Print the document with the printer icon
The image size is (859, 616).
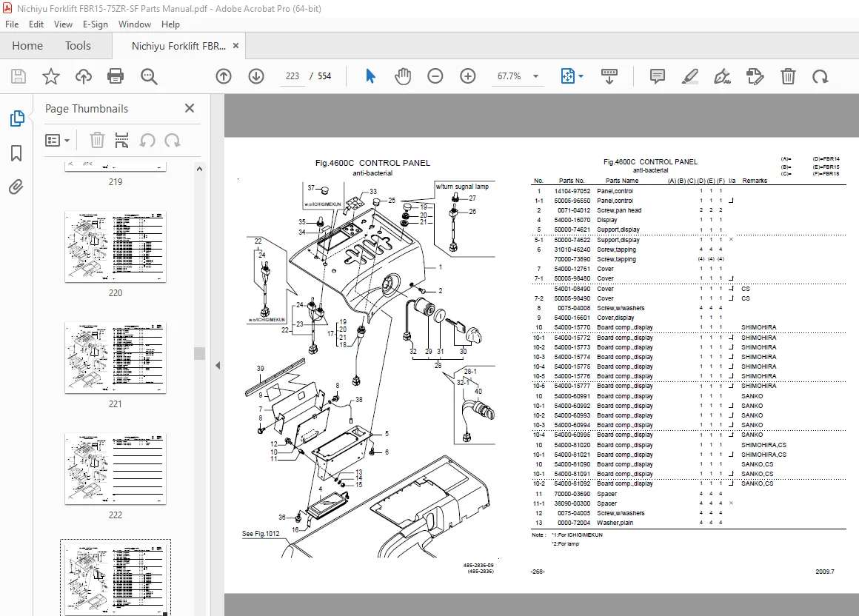click(x=116, y=76)
